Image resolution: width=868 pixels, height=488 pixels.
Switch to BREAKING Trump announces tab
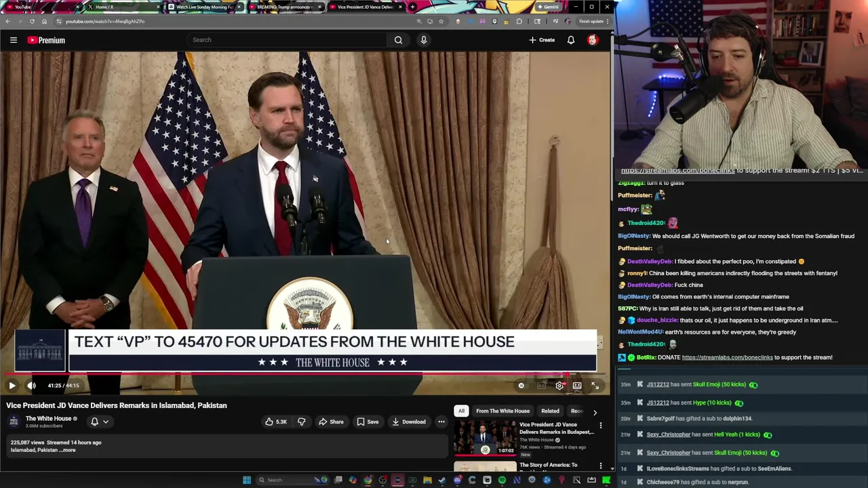(285, 7)
